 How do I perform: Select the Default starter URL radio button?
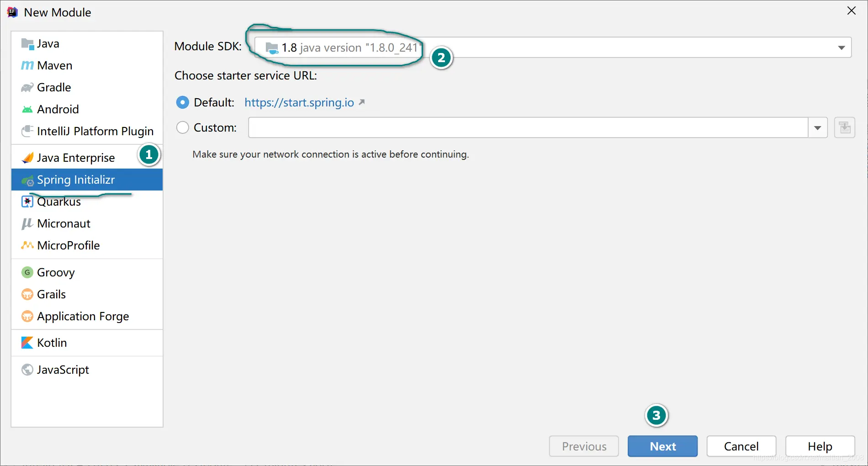click(x=182, y=102)
